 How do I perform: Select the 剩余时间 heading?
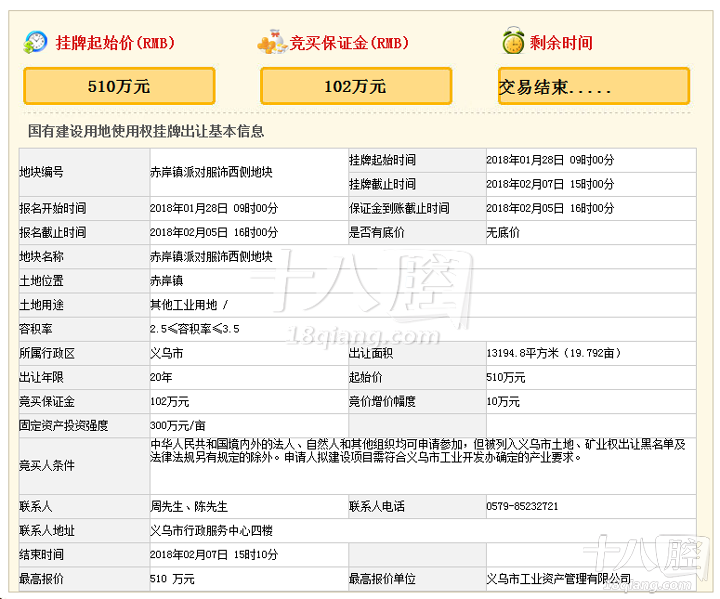coord(561,43)
